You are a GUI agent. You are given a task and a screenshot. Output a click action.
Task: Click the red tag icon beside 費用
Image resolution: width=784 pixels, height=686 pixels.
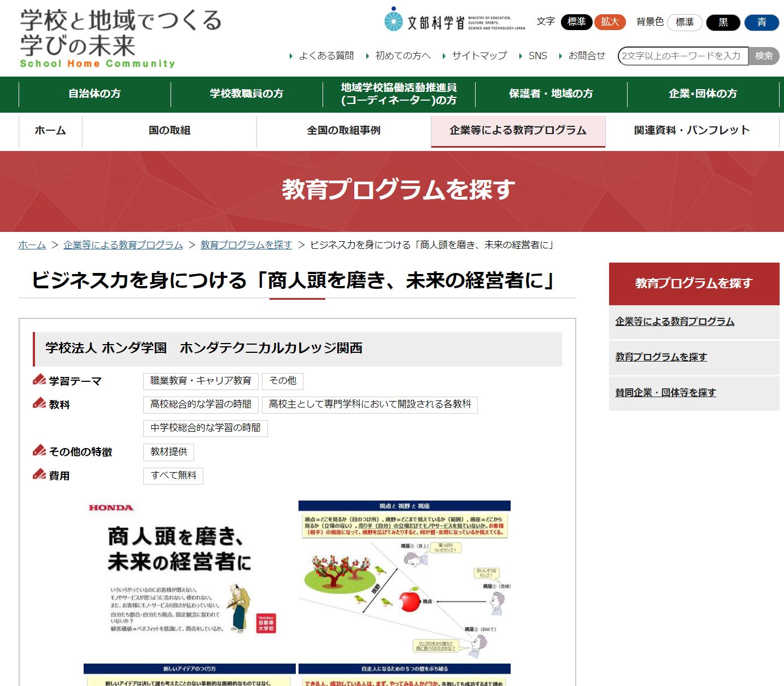[39, 474]
